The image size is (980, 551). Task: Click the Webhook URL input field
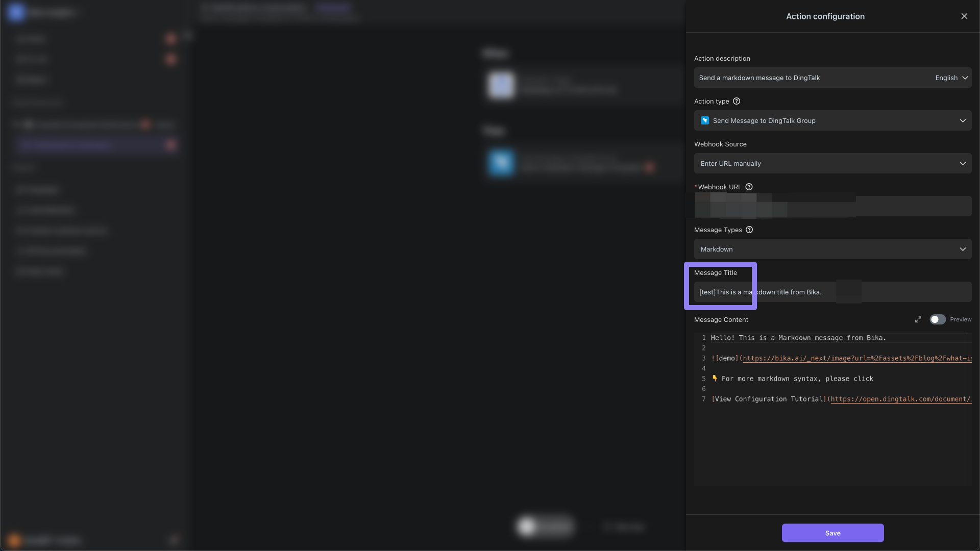pos(834,206)
